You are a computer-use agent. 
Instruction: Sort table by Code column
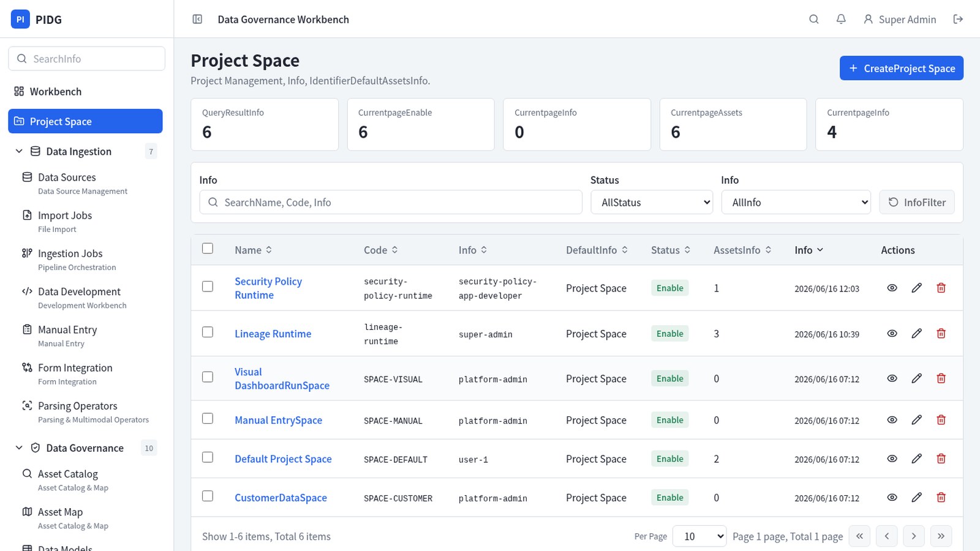click(x=381, y=250)
